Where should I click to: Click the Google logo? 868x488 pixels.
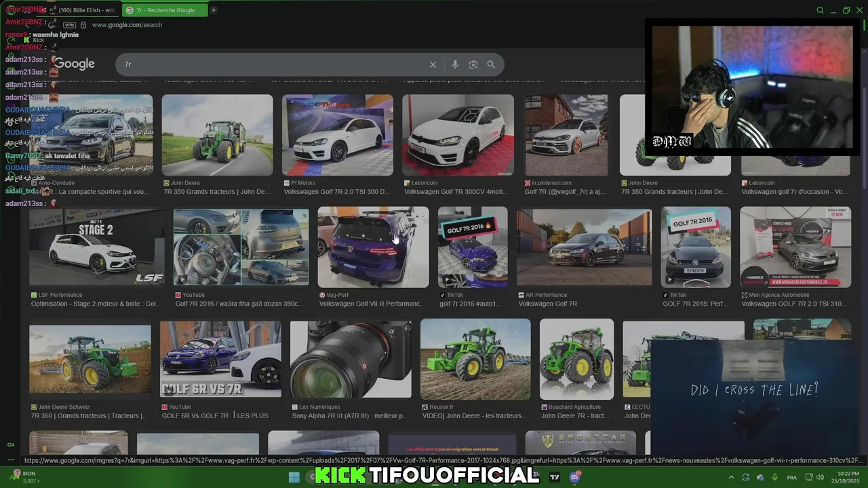point(74,64)
